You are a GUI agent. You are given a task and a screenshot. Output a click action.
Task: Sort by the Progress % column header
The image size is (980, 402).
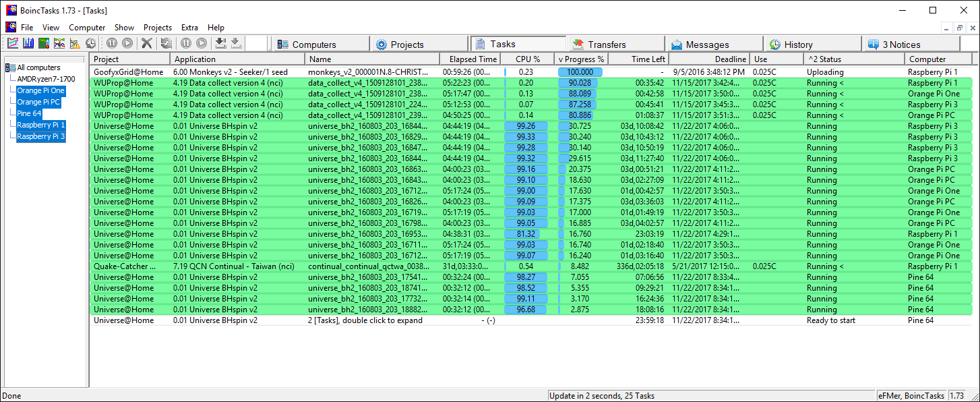582,59
